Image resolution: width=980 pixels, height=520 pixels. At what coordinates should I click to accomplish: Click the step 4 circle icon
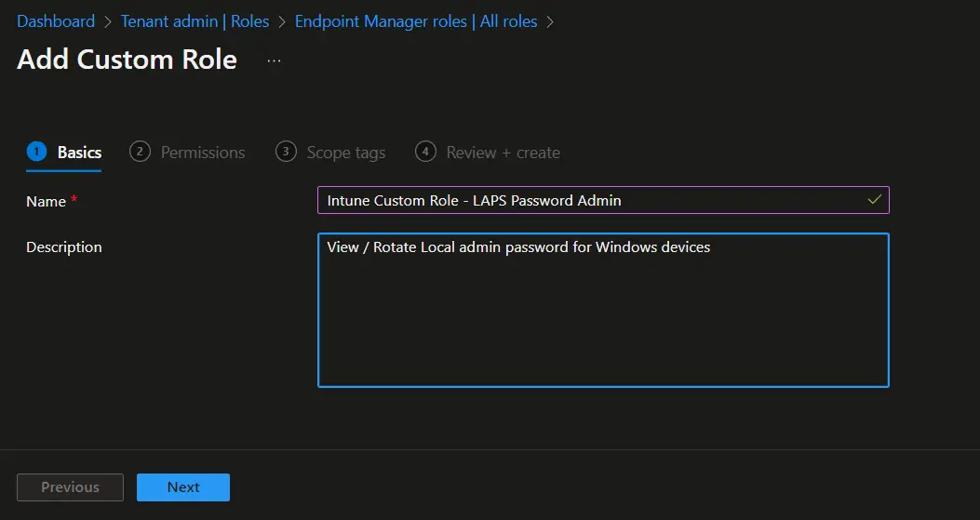pyautogui.click(x=425, y=152)
